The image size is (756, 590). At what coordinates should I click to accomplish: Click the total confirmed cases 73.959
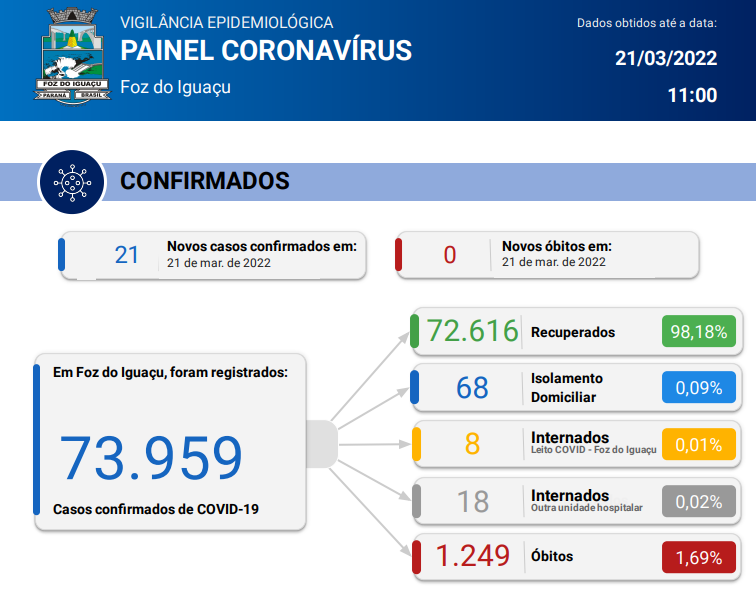(x=151, y=458)
